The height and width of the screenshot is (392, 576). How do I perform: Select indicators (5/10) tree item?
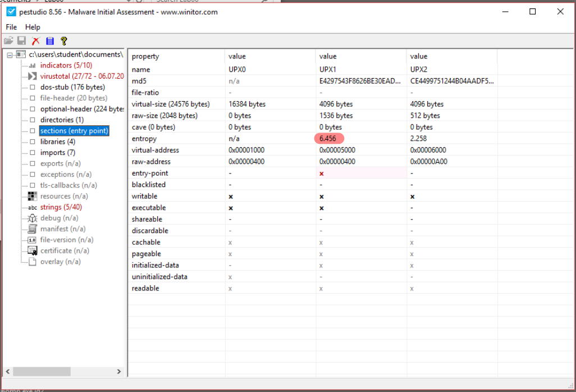[x=66, y=65]
